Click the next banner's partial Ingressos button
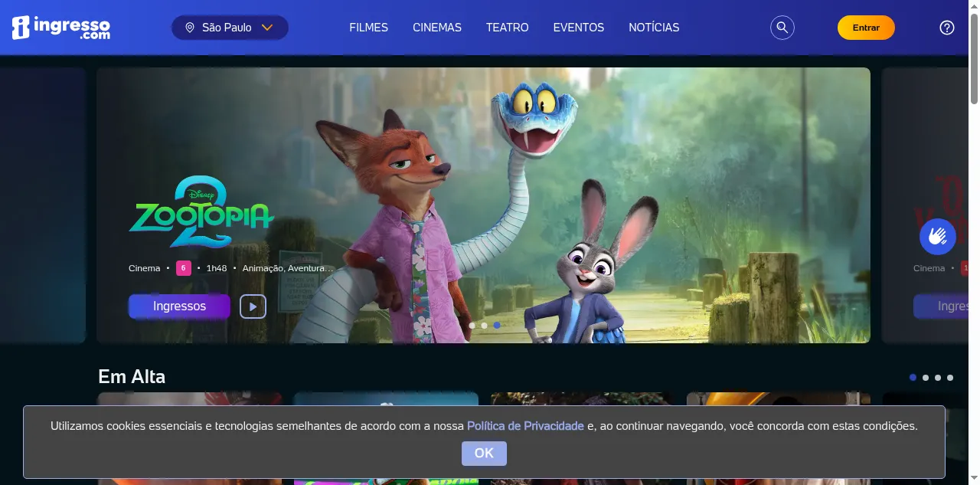 point(941,306)
